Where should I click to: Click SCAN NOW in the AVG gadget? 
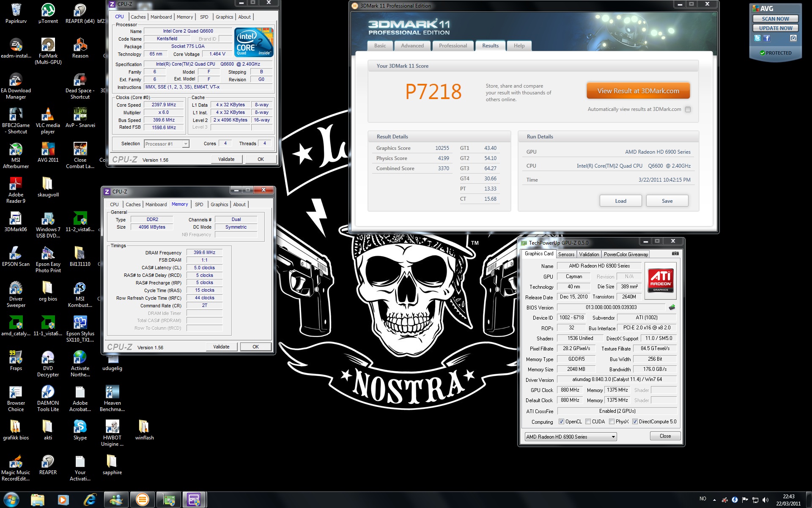[x=775, y=19]
